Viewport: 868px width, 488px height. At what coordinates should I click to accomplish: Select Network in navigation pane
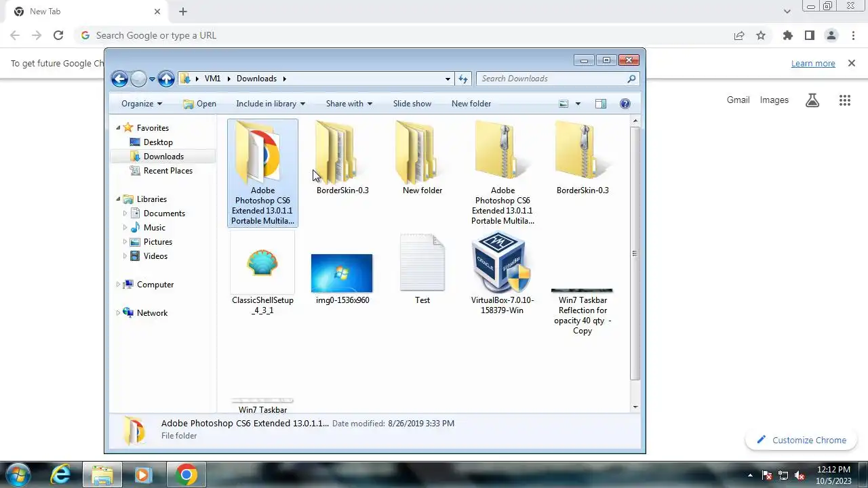pyautogui.click(x=152, y=313)
